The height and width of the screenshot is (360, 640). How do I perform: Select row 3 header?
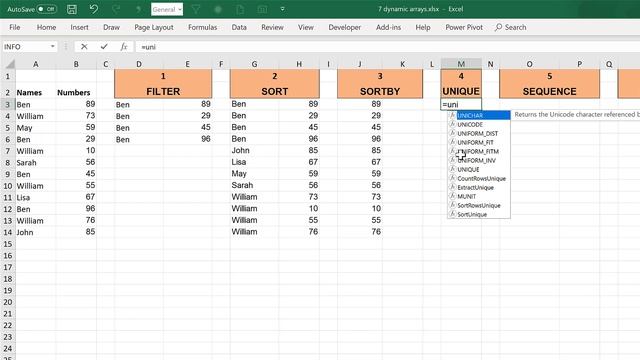click(x=8, y=104)
